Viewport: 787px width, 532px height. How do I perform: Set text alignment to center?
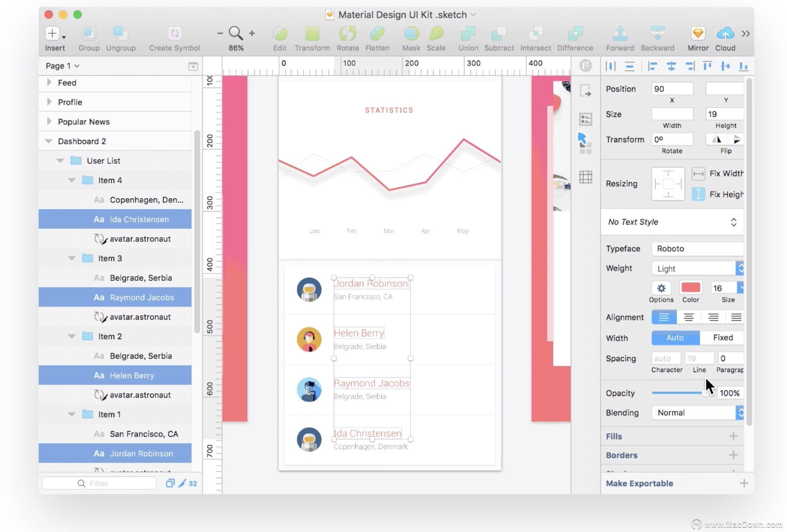click(x=688, y=317)
